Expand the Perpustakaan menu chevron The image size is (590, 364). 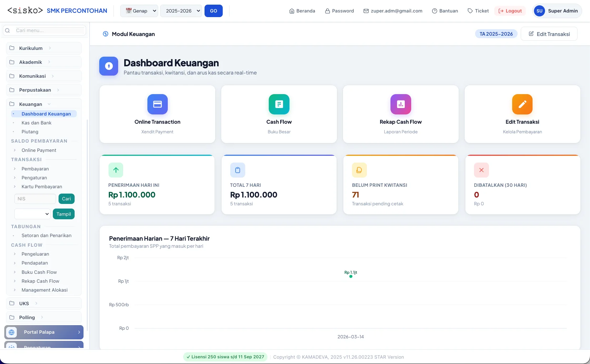pos(58,90)
